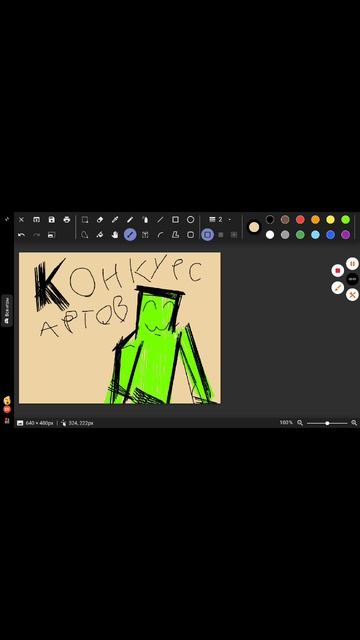This screenshot has width=360, height=640.
Task: Click the black recording timer circle
Action: point(353,279)
